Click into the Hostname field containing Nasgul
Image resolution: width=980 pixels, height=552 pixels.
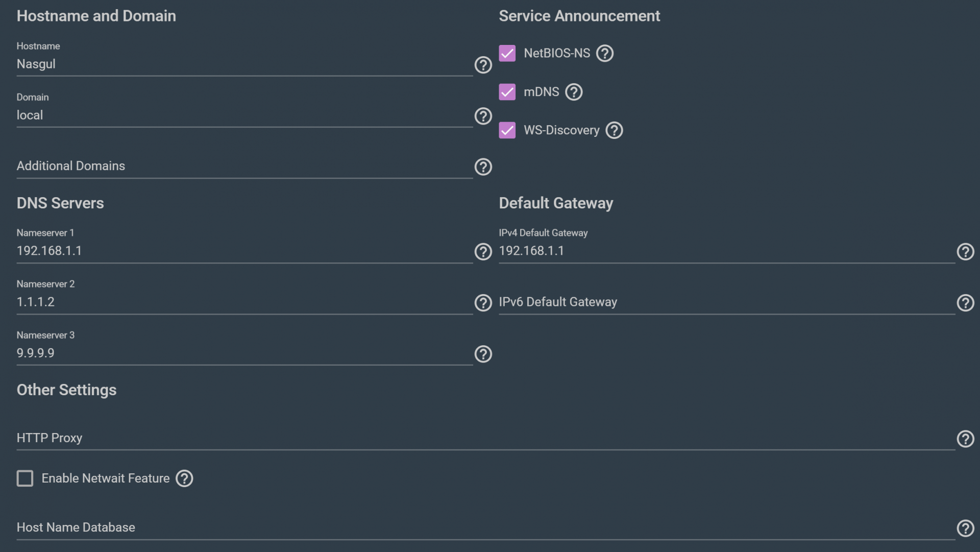[244, 64]
